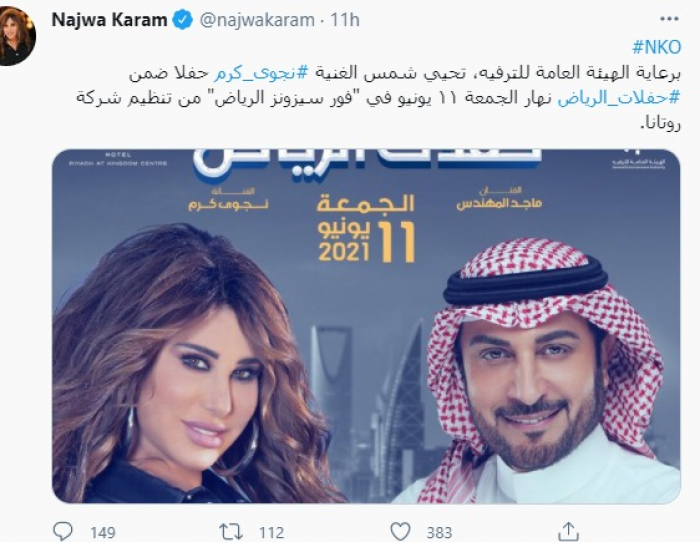Screen dimensions: 700x542
Task: Retweet this post using the arrows icon
Action: click(231, 532)
